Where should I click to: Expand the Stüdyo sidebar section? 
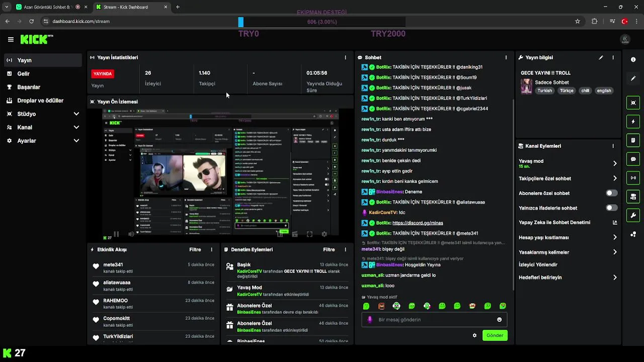pos(43,114)
